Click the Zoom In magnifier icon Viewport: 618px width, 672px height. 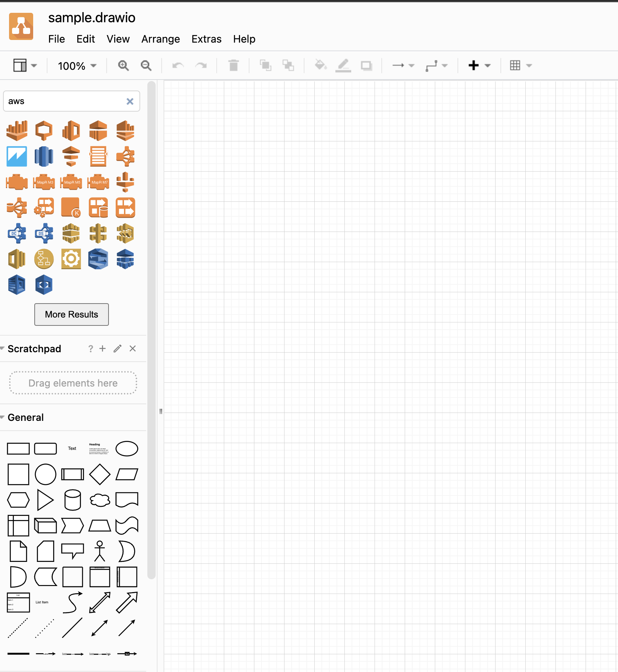[x=123, y=66]
